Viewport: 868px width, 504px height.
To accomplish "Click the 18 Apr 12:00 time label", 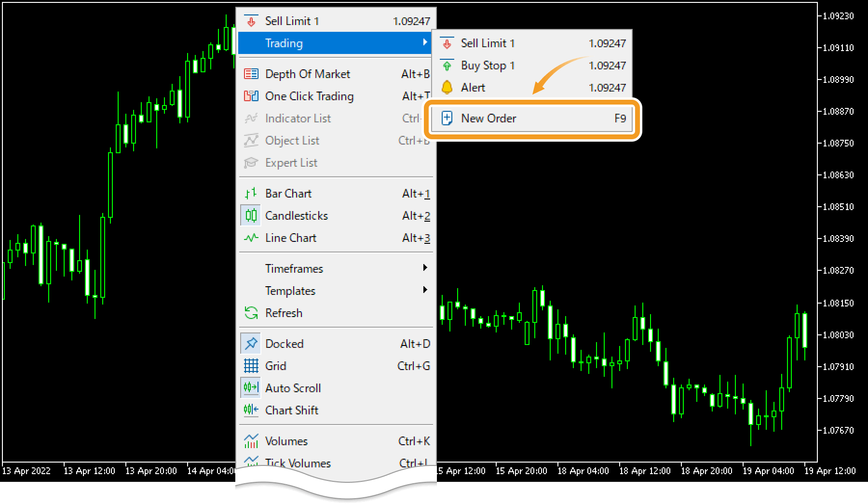I will [645, 471].
